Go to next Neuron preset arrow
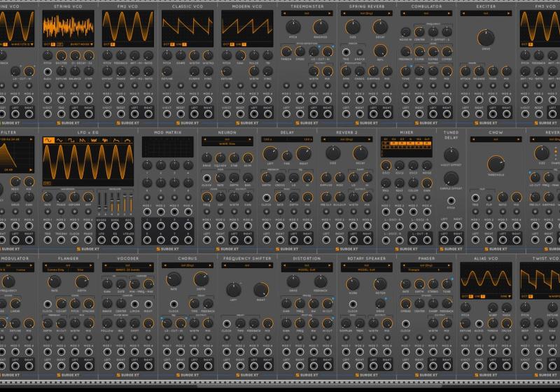This screenshot has height=392, width=560. (250, 139)
